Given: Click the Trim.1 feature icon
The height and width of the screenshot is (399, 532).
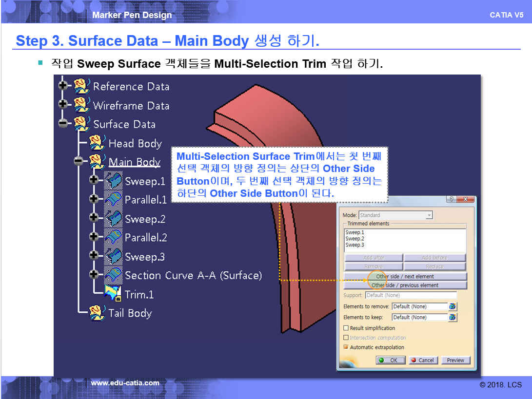Looking at the screenshot, I should [113, 294].
